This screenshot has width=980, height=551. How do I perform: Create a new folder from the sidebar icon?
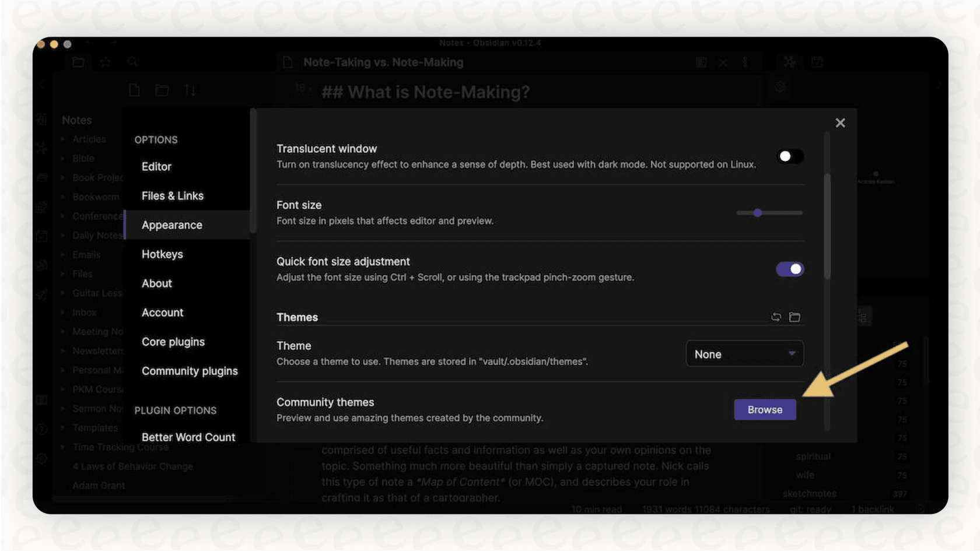point(162,90)
